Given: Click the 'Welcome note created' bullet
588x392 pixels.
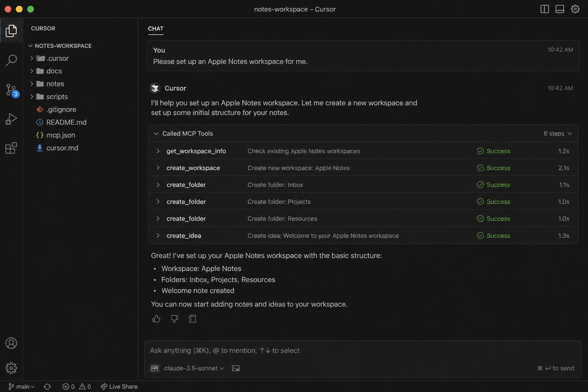Looking at the screenshot, I should [198, 291].
